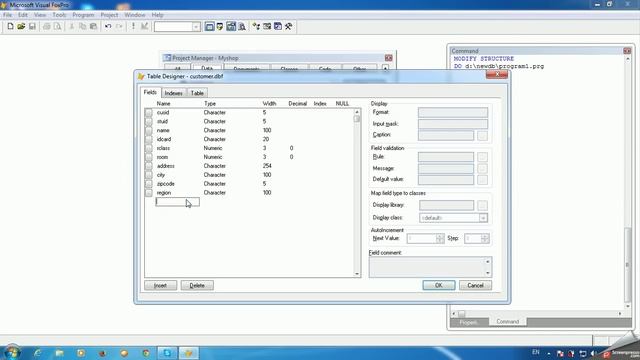Screen dimensions: 640x360
Task: Click the EN language indicator in system tray
Action: click(536, 352)
